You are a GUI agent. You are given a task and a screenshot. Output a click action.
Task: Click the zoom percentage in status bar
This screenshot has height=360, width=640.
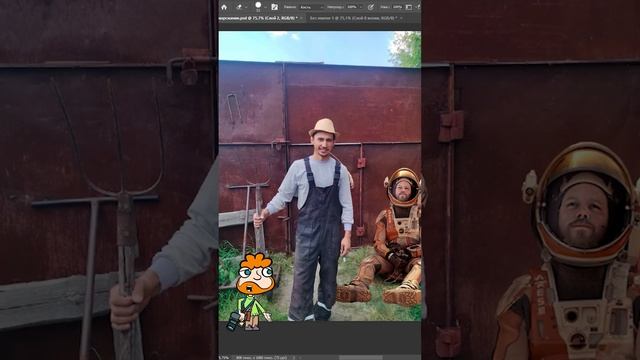224,358
